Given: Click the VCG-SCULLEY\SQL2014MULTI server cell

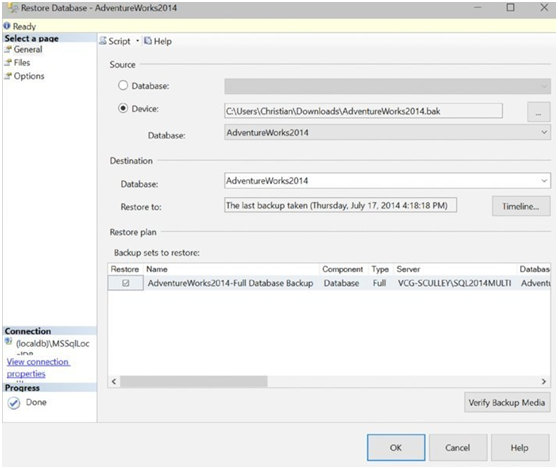Looking at the screenshot, I should tap(454, 283).
